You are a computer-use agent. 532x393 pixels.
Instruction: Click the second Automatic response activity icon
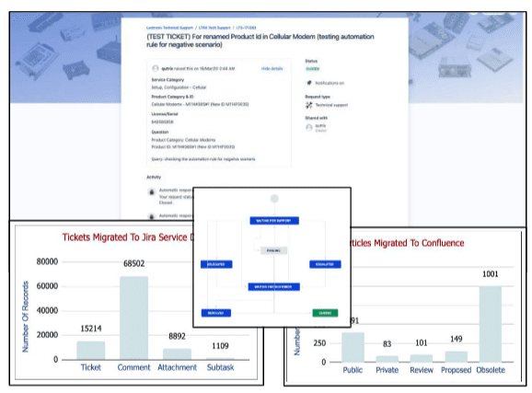point(152,216)
